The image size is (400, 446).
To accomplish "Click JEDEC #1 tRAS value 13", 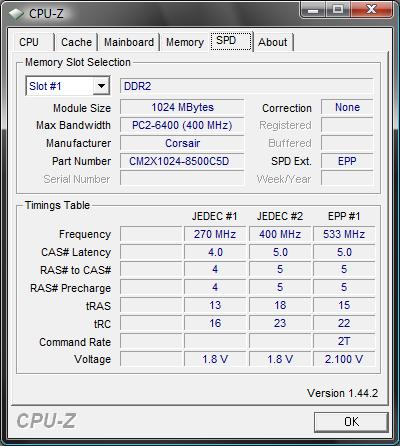I will (215, 305).
